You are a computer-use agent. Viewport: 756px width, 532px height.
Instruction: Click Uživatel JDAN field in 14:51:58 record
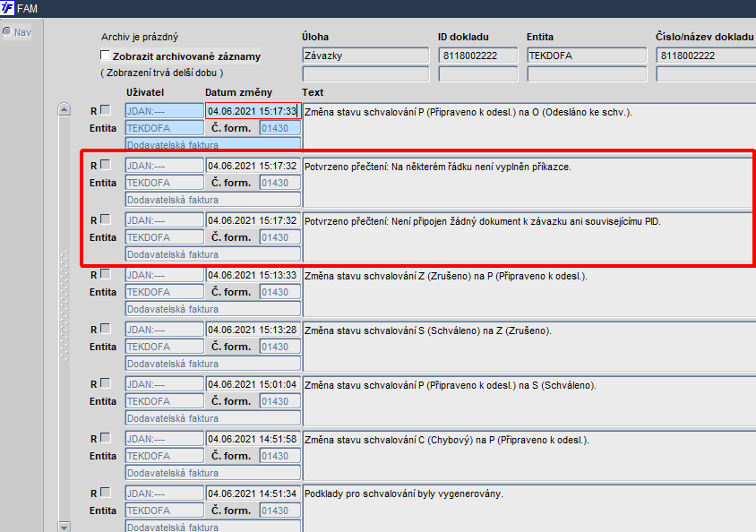point(165,439)
